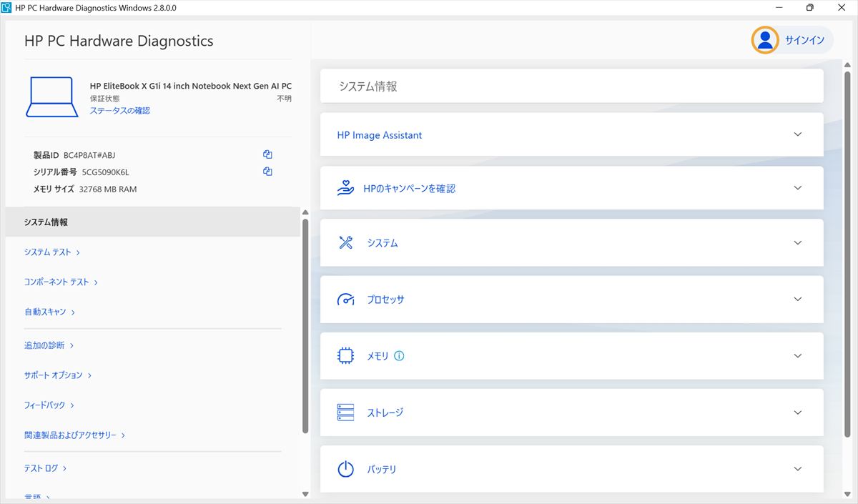Click the プロセッサ card title
Viewport: 858px width, 504px height.
click(x=385, y=300)
